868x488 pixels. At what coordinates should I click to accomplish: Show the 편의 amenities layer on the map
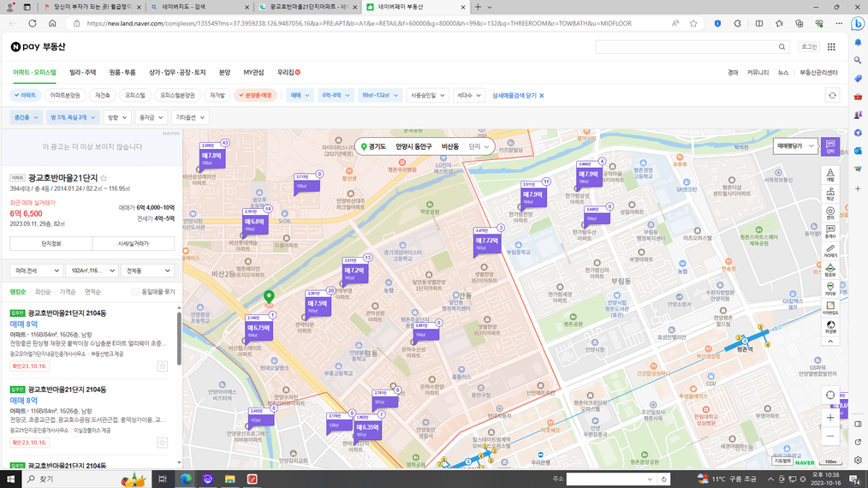(829, 213)
